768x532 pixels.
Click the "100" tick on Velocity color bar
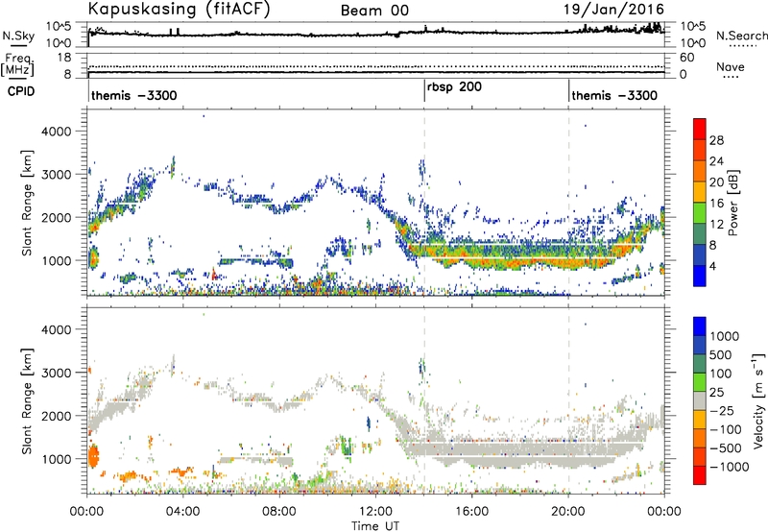tap(720, 374)
